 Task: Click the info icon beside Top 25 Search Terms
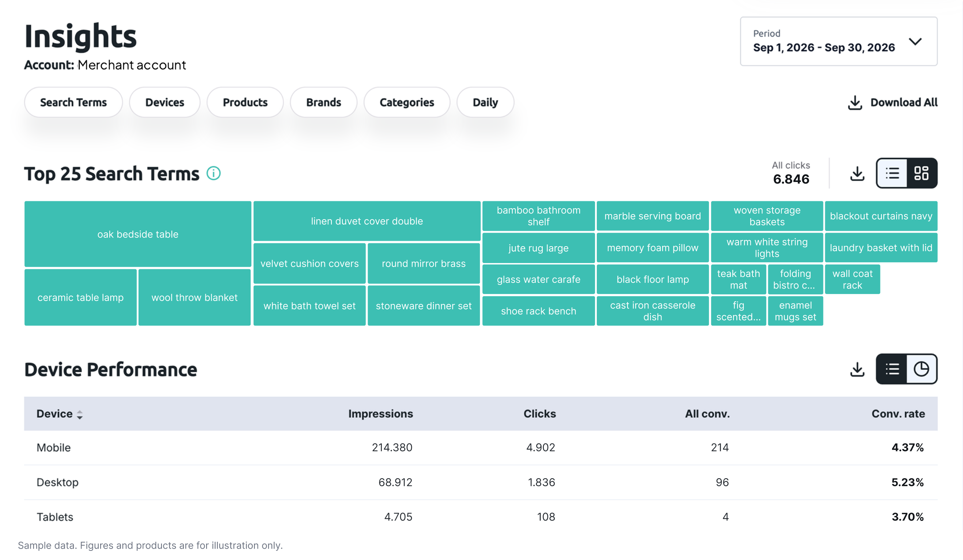[214, 174]
